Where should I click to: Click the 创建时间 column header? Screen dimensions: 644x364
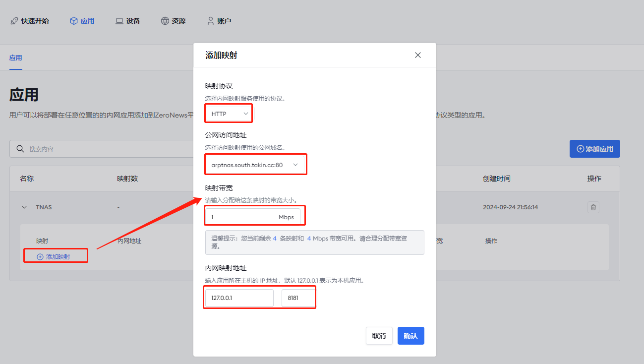pos(497,179)
